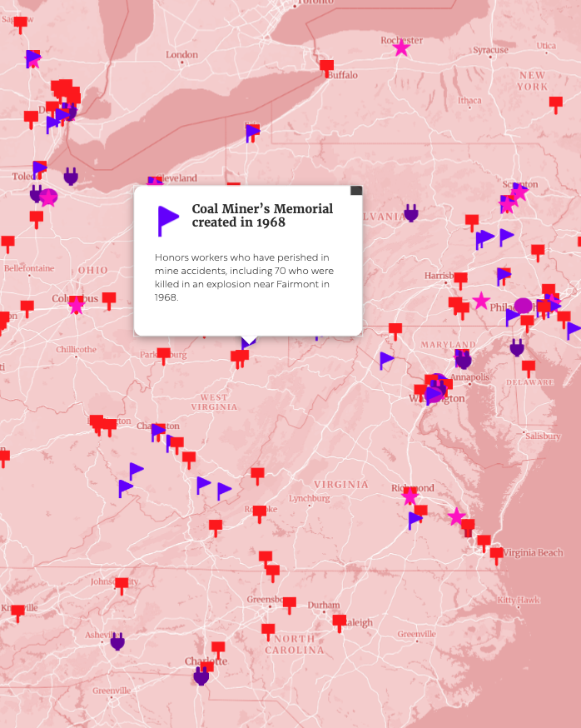The width and height of the screenshot is (581, 728).
Task: Click the West Virginia state label
Action: pos(214,402)
